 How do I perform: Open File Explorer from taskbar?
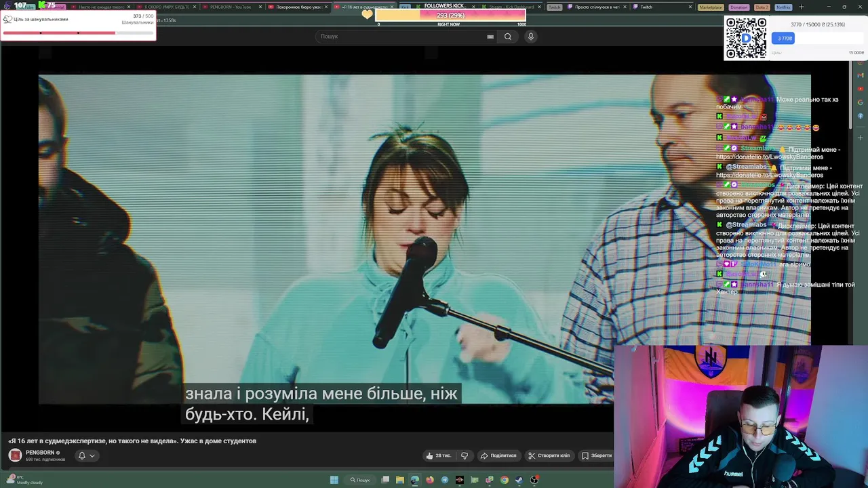(400, 480)
